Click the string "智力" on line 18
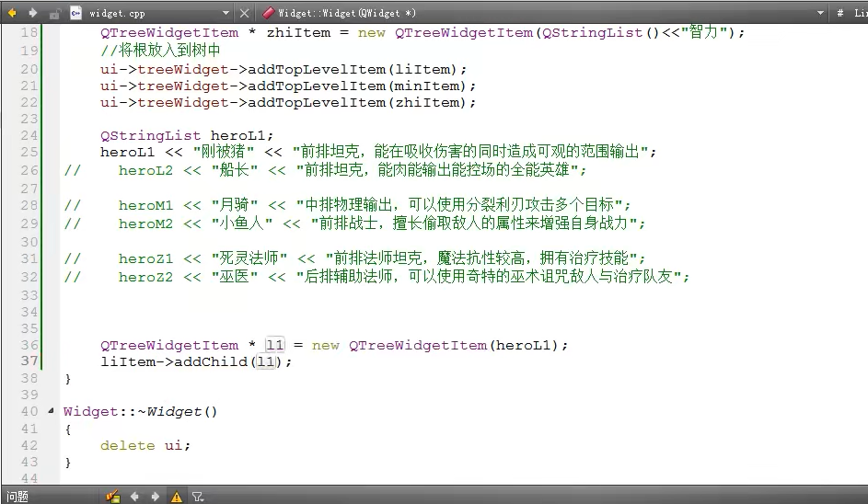The height and width of the screenshot is (504, 868). pyautogui.click(x=703, y=32)
